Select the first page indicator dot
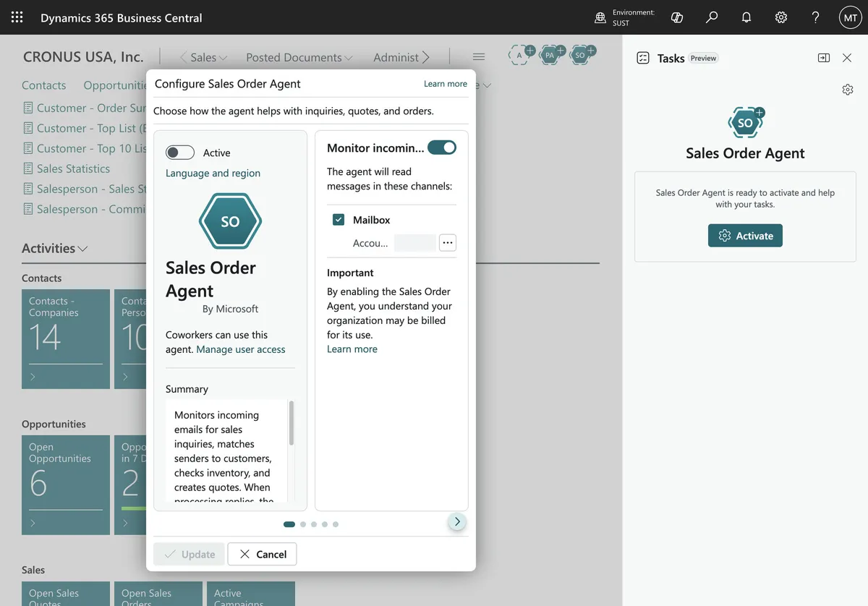 (289, 524)
